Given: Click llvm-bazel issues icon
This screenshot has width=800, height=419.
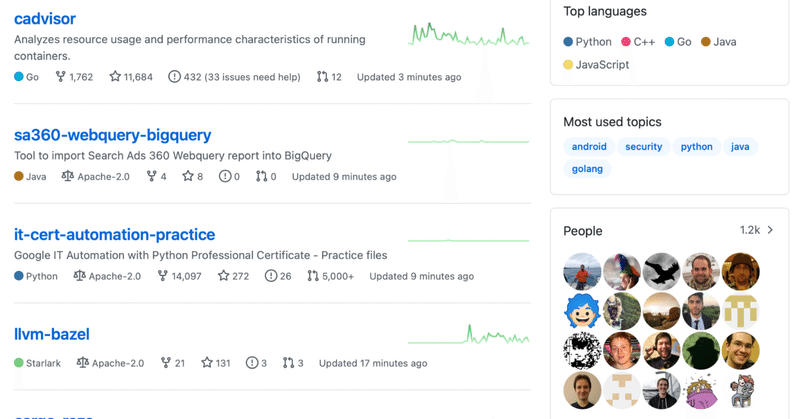Looking at the screenshot, I should coord(252,362).
